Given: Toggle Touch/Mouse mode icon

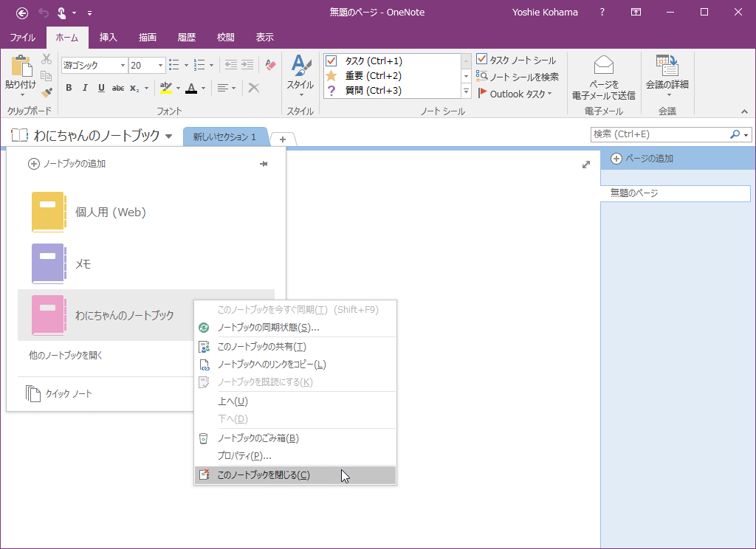Looking at the screenshot, I should (x=62, y=13).
